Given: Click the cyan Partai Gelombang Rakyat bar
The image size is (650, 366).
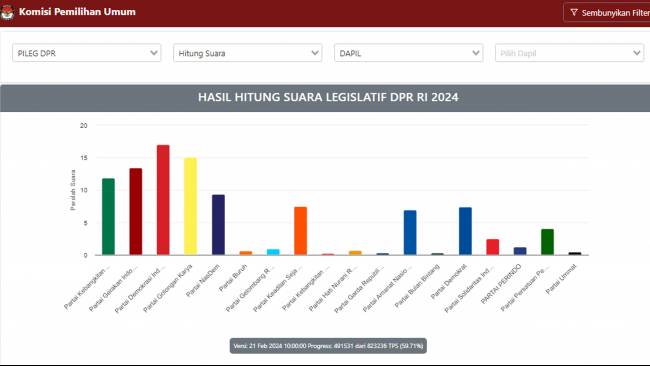Looking at the screenshot, I should (x=273, y=252).
